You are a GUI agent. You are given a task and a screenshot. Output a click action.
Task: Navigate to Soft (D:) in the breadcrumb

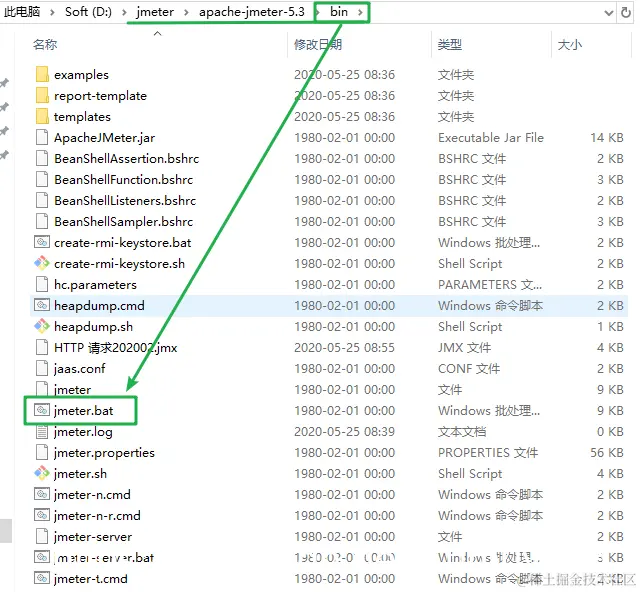(x=88, y=11)
